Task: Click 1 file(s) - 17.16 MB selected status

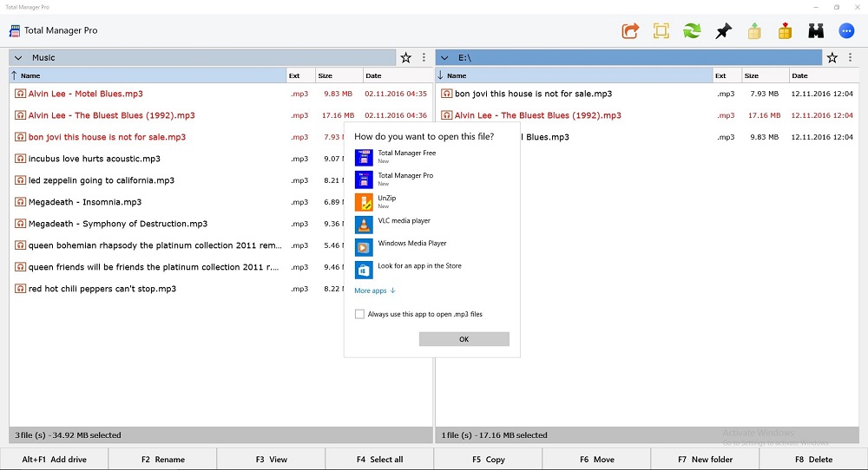Action: point(495,435)
